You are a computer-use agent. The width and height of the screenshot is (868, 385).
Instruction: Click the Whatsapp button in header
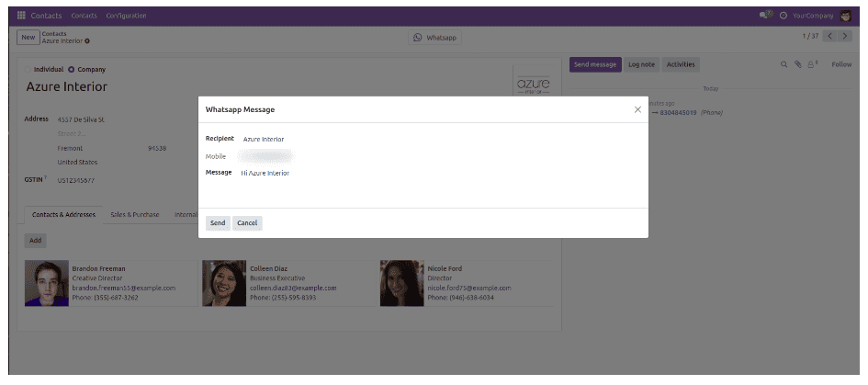pyautogui.click(x=435, y=38)
